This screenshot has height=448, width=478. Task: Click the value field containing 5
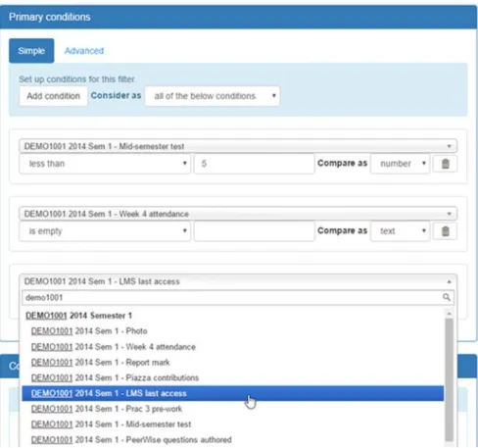[x=254, y=164]
